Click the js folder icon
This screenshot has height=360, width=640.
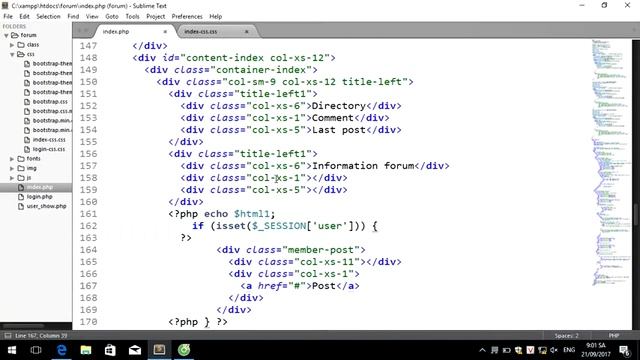(x=21, y=178)
